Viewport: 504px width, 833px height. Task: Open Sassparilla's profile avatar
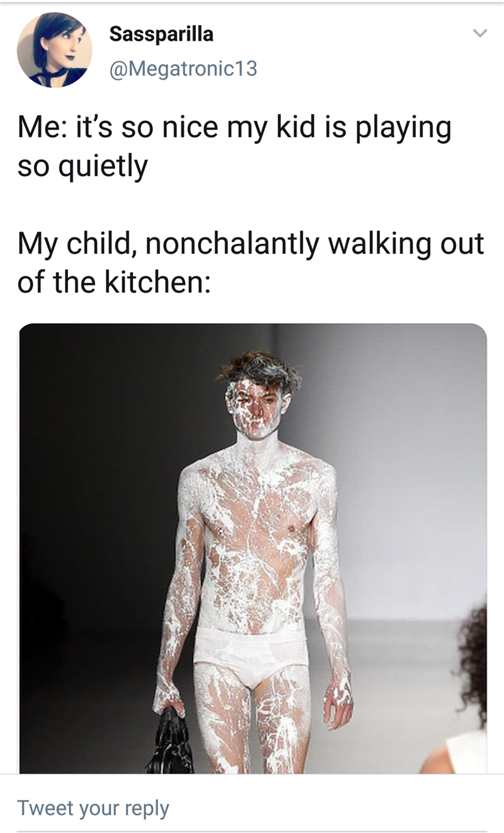pyautogui.click(x=54, y=50)
